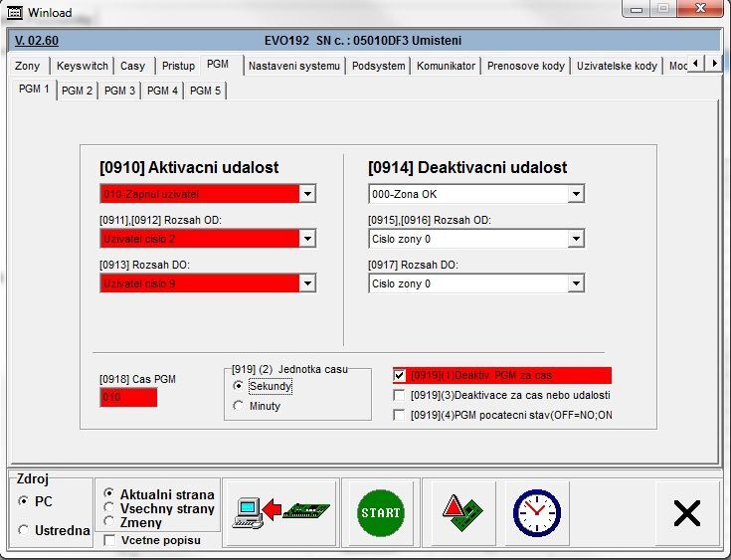Choose Ustredna as the source

click(24, 530)
